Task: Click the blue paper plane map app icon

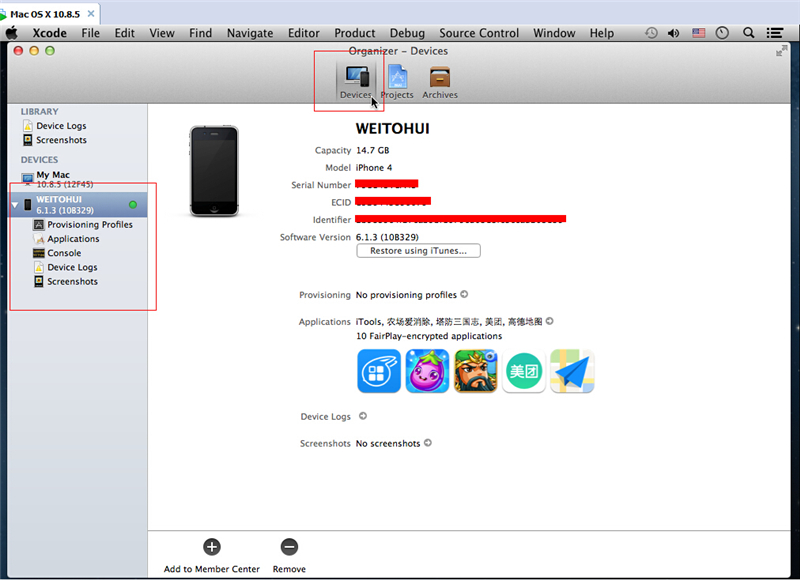Action: 572,371
